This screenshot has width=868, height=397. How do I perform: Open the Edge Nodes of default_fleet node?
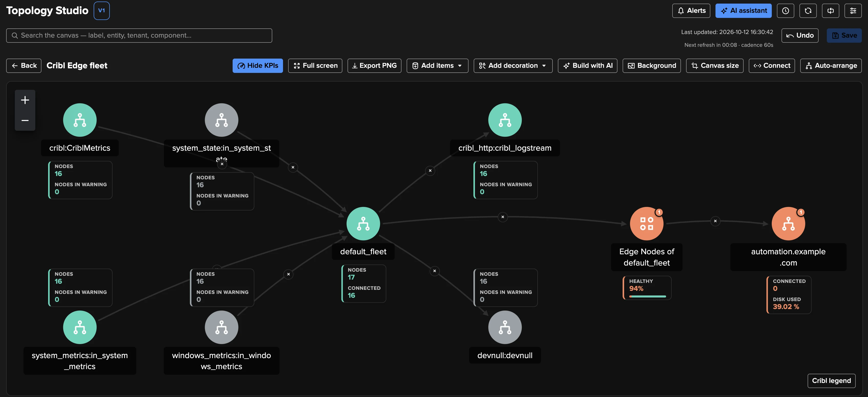point(647,224)
